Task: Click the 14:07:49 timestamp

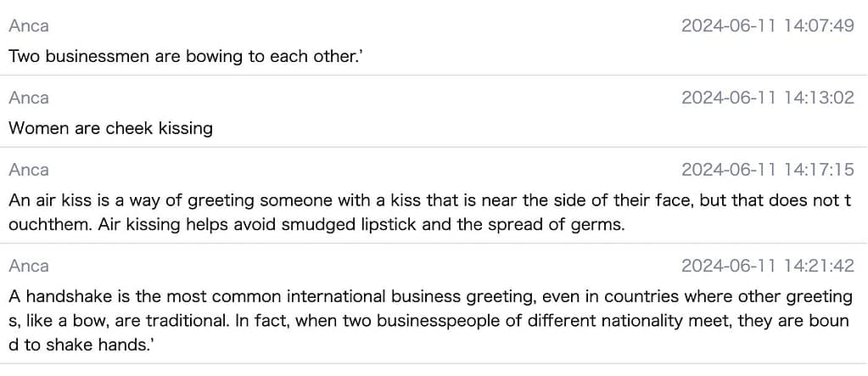Action: point(767,25)
